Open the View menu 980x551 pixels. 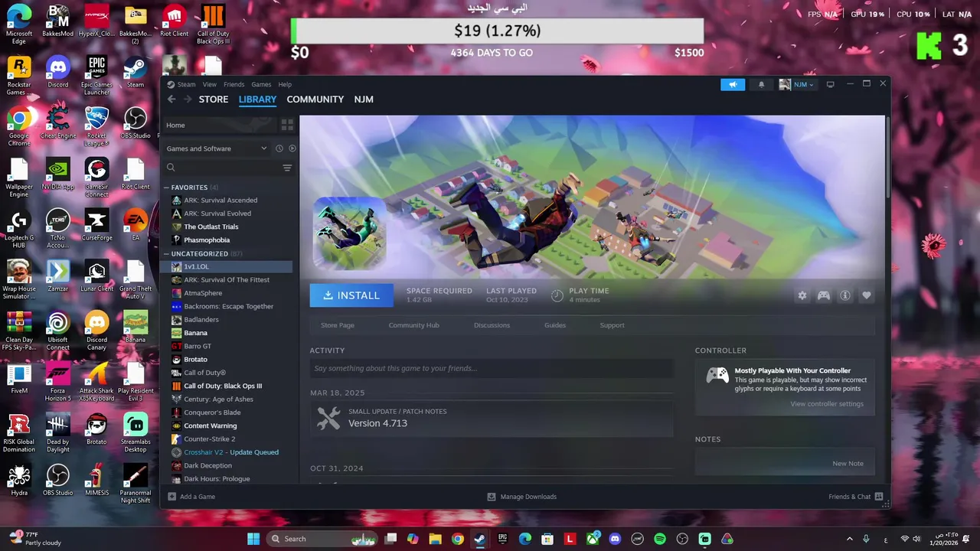coord(210,84)
